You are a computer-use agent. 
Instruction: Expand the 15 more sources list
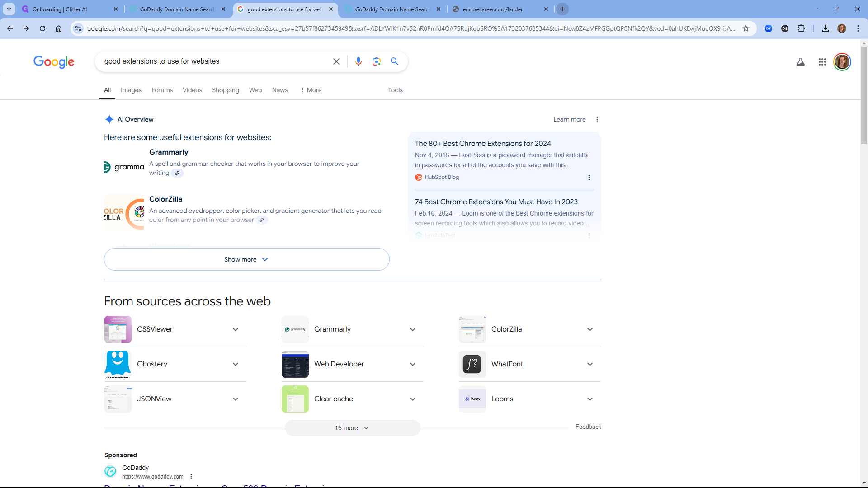tap(352, 428)
